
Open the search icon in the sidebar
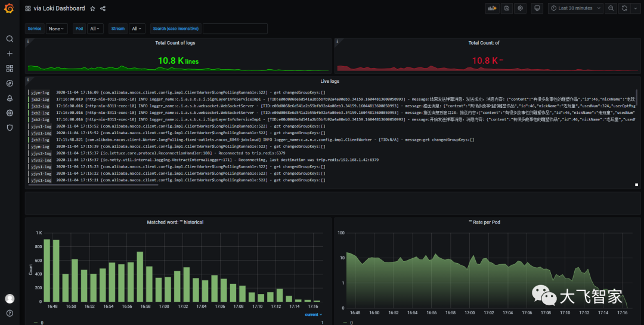[x=10, y=39]
